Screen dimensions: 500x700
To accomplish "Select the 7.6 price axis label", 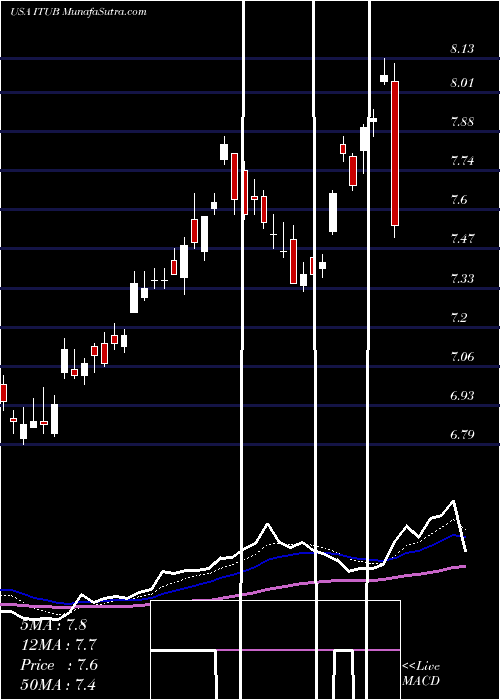I will 459,199.
